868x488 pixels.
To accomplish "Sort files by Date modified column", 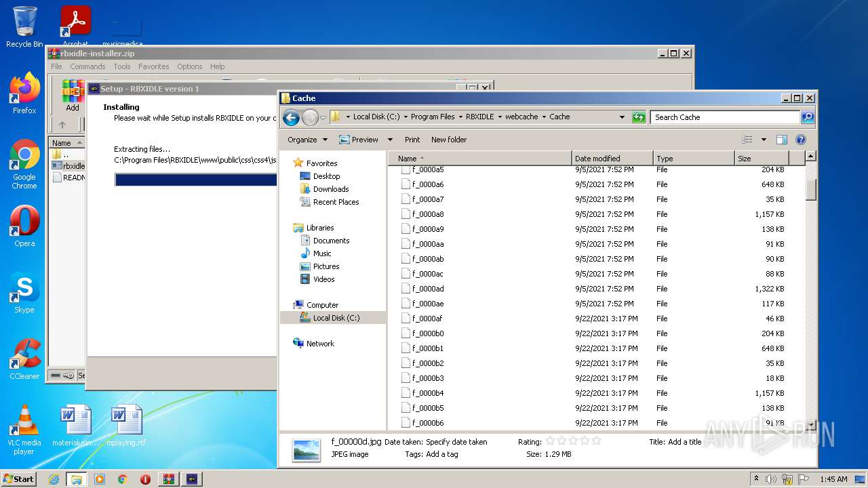I will point(612,159).
